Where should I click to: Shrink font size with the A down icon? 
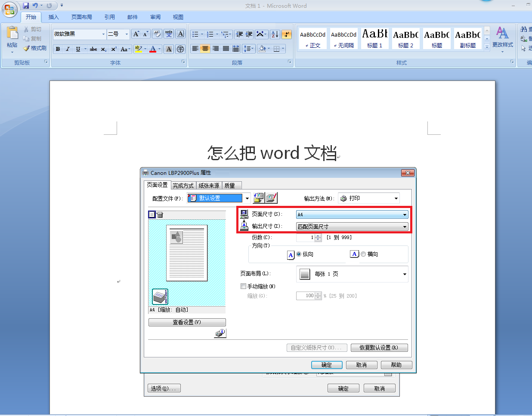tap(145, 34)
